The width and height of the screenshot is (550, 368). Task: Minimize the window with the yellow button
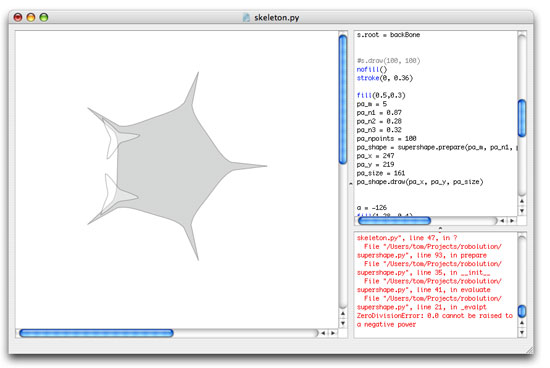click(31, 17)
